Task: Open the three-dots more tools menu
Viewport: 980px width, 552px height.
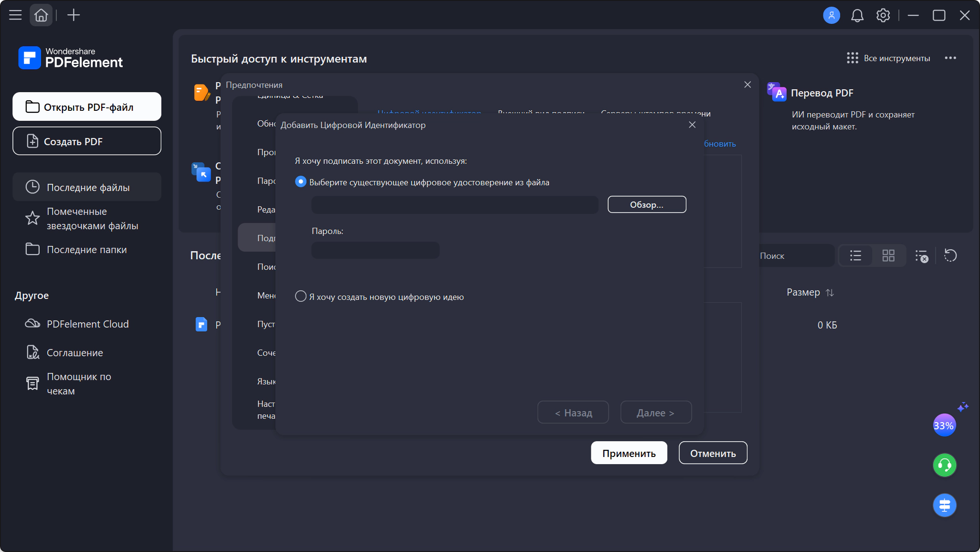Action: tap(950, 58)
